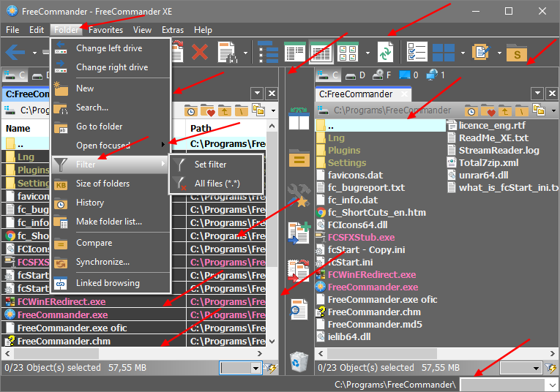This screenshot has width=560, height=392.
Task: Select Change left drive menu entry
Action: [111, 48]
